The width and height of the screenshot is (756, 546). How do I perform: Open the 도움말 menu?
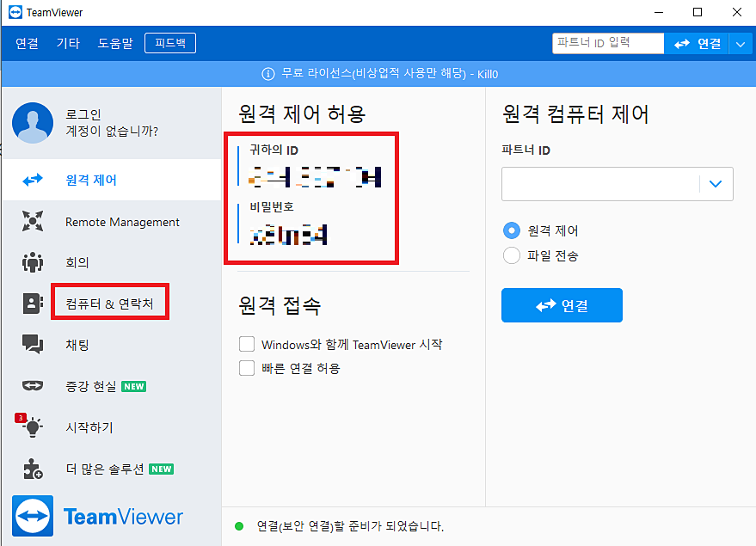click(x=115, y=43)
